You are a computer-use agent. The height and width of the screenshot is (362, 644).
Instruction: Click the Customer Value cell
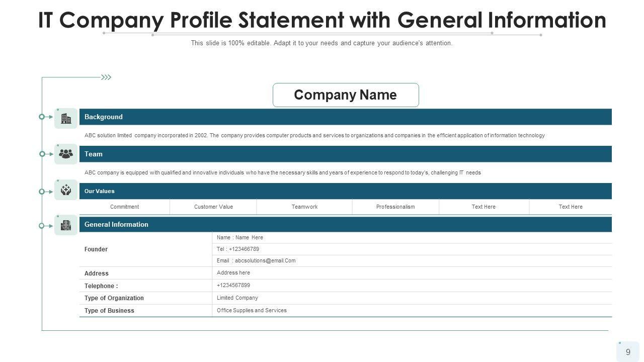213,207
